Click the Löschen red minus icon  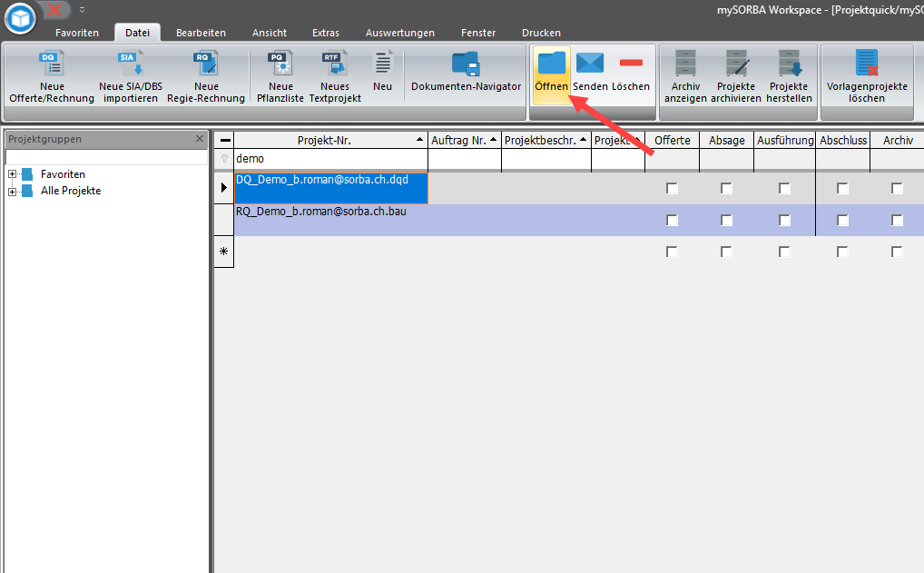(x=631, y=63)
